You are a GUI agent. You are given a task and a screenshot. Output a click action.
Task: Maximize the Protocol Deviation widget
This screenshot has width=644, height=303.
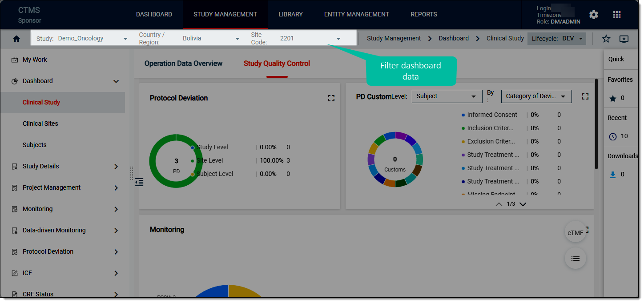[331, 98]
